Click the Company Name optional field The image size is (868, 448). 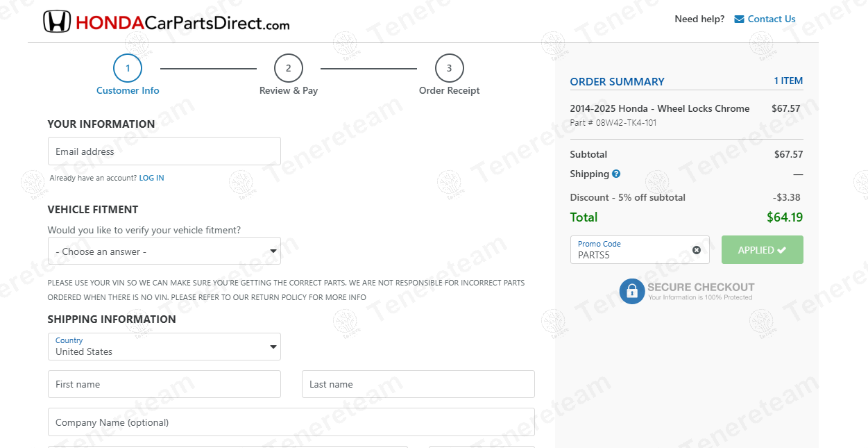291,422
